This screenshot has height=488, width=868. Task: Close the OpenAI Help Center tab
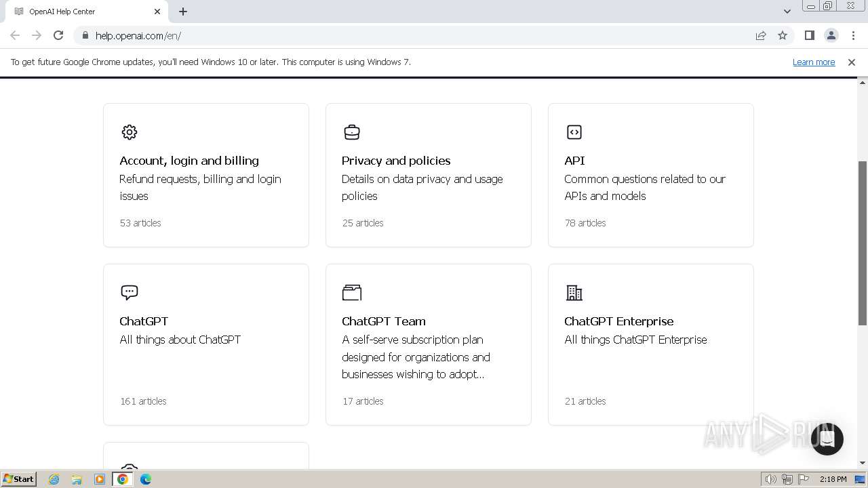click(157, 12)
